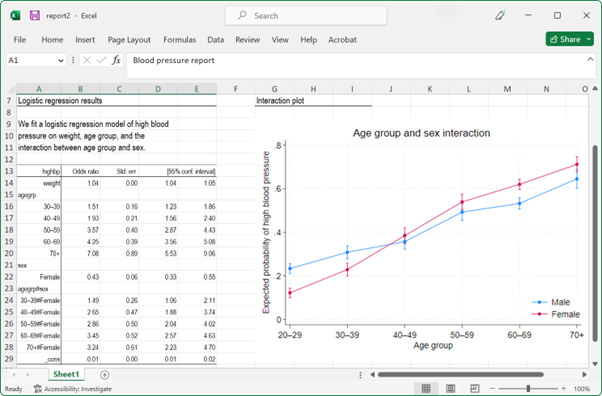Open the Data ribbon tab
Screen dimensions: 602x396
click(215, 40)
